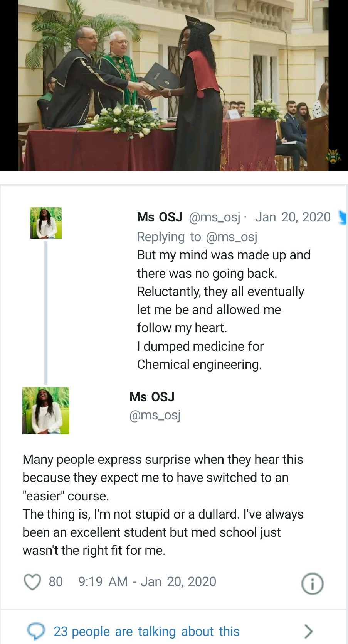Open the graduation ceremony photo
This screenshot has width=348, height=644.
pyautogui.click(x=174, y=85)
